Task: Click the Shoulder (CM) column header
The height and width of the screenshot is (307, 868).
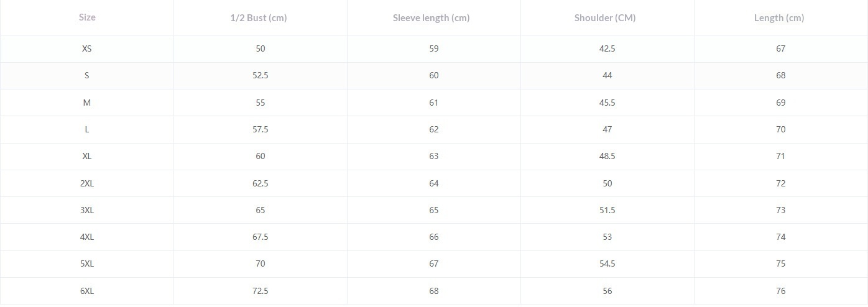Action: coord(605,18)
